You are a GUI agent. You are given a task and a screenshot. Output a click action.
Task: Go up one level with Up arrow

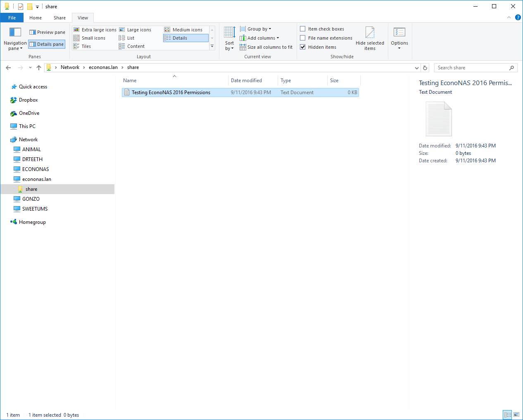pyautogui.click(x=39, y=68)
